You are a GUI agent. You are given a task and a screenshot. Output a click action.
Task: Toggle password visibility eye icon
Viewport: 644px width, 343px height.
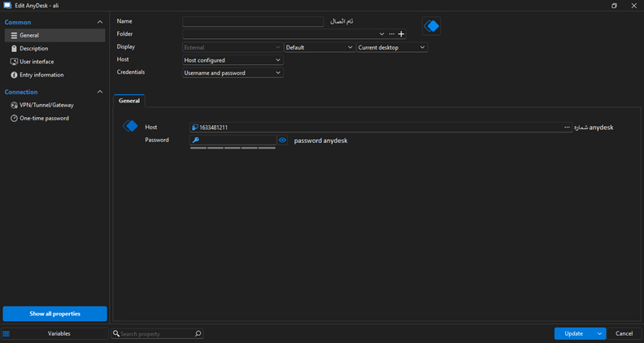282,140
